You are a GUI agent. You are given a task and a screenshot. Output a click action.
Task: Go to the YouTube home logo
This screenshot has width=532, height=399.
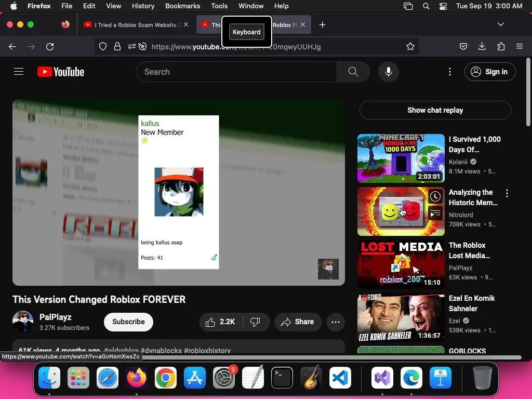[x=61, y=72]
